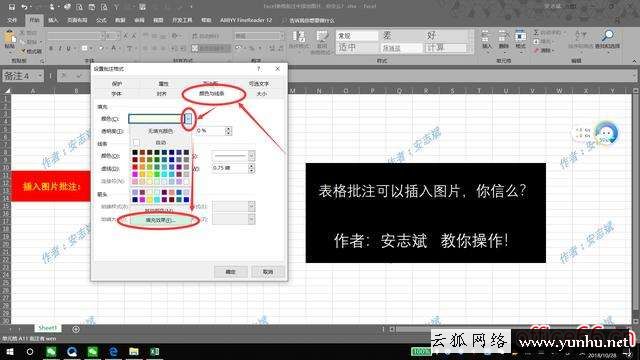Open the 文件 (File) menu
The height and width of the screenshot is (360, 640).
coord(12,20)
